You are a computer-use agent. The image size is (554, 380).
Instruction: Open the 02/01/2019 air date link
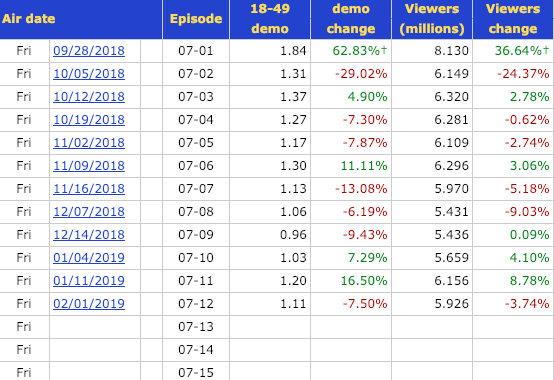coord(89,303)
